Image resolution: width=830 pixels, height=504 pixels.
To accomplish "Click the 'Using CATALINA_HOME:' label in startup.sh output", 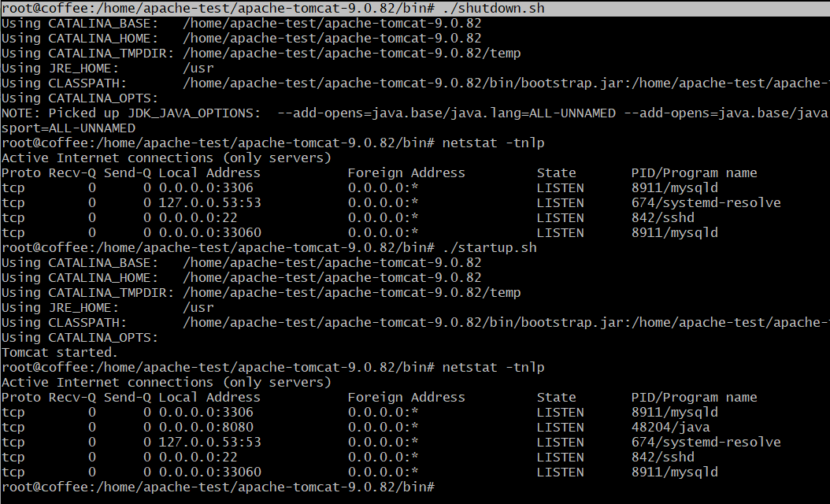I will click(80, 277).
